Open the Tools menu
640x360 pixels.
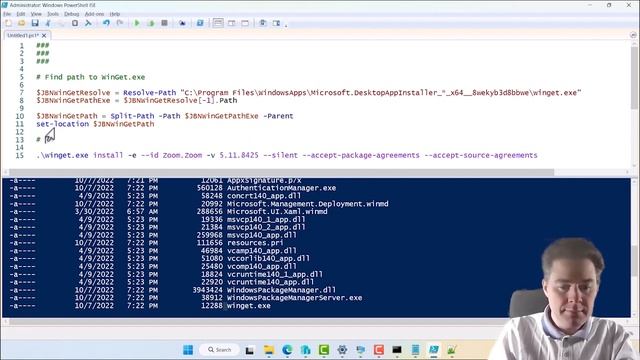coord(53,14)
